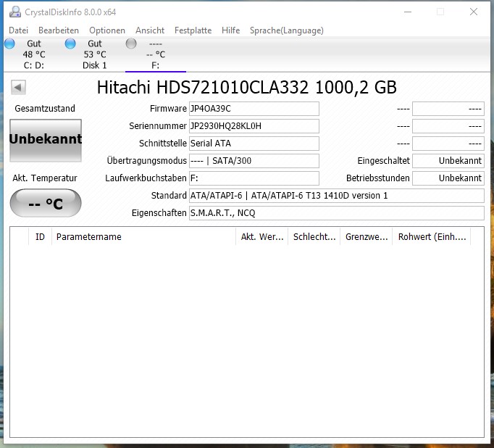494x448 pixels.
Task: Switch to the F: disk tab
Action: tap(156, 54)
